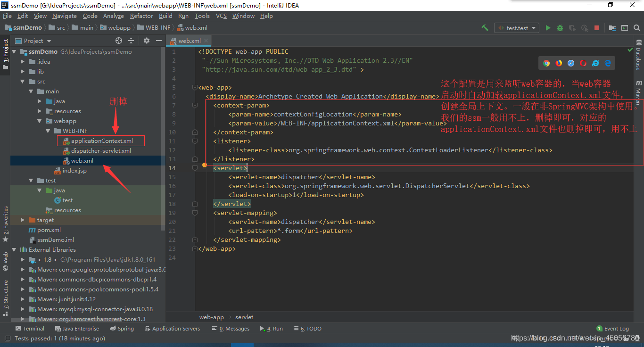Hide the Project tool window
Screen dimensions: 644x347
click(158, 41)
